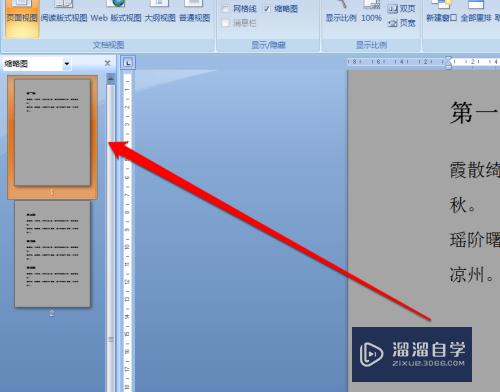Switch to 大纲视图 outline view

pos(160,13)
